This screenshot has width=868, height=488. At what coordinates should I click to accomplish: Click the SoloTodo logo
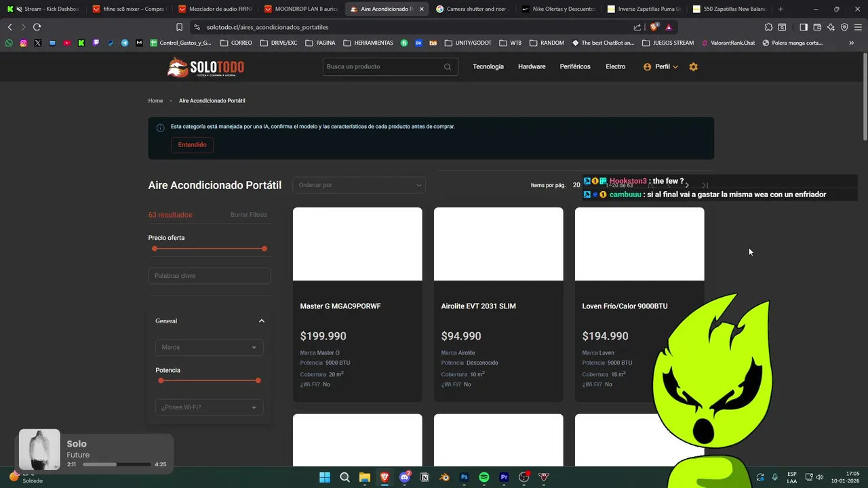pyautogui.click(x=205, y=67)
